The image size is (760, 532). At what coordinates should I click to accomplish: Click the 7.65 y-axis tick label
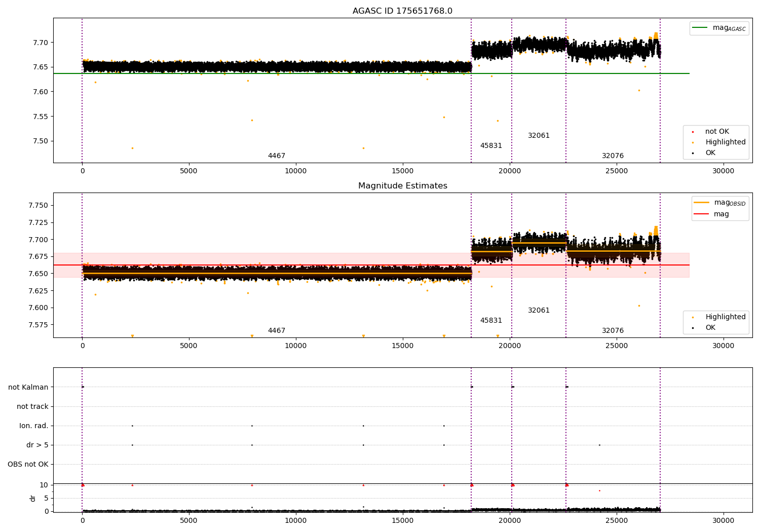[x=41, y=67]
